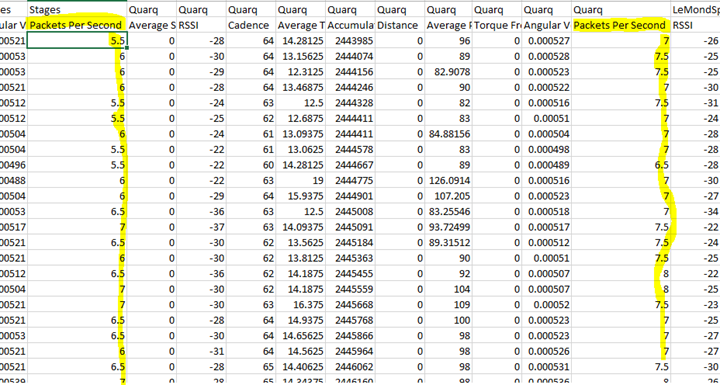Select cell with value 2443985

tap(350, 41)
